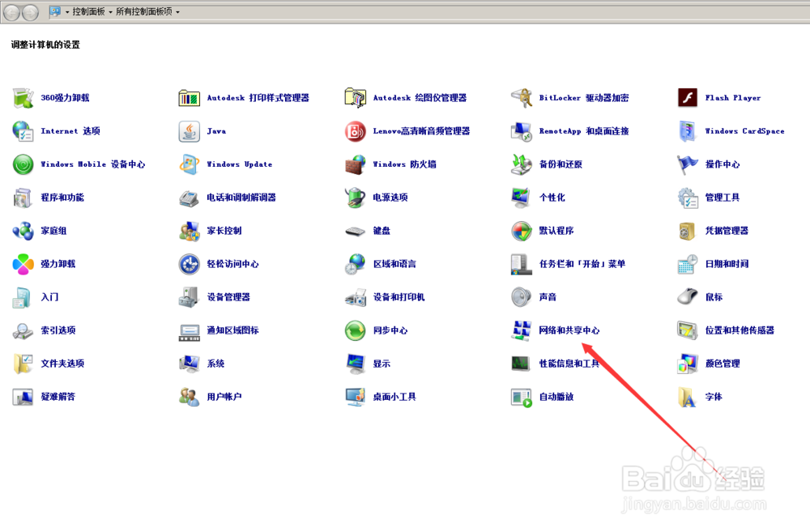Open 键盘 keyboard icon
Viewport: 810px width, 532px height.
point(356,231)
